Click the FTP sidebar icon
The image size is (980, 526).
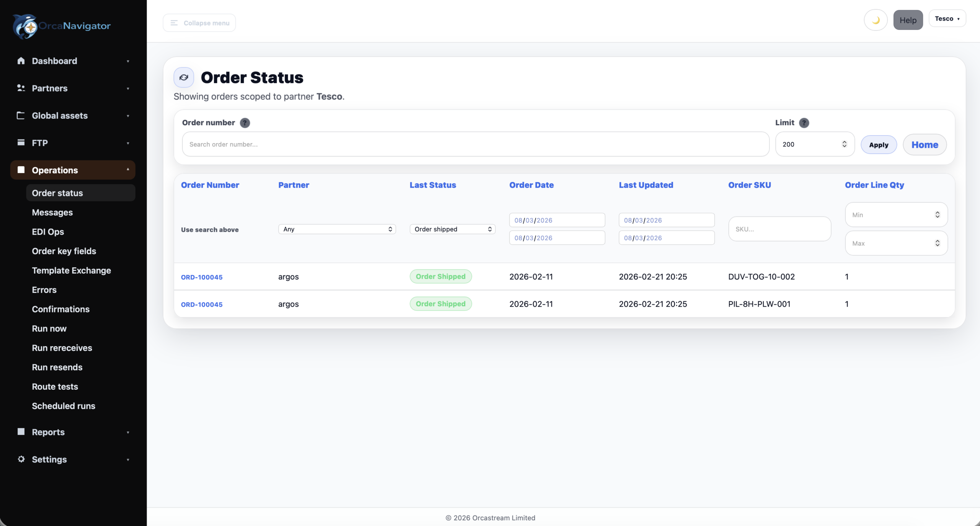pos(21,143)
